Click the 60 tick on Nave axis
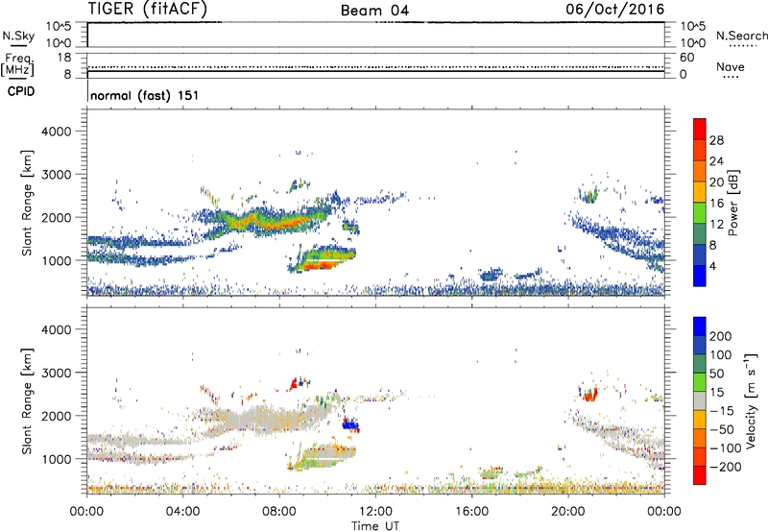This screenshot has height=532, width=768. pyautogui.click(x=686, y=58)
